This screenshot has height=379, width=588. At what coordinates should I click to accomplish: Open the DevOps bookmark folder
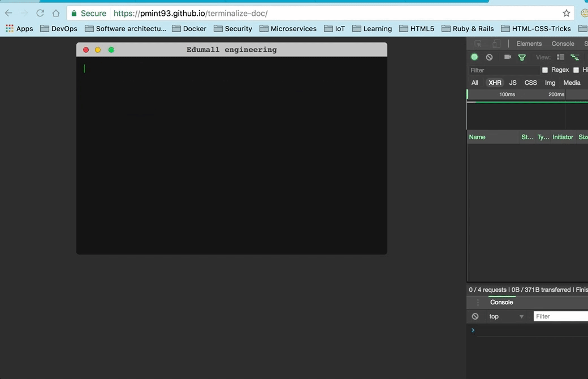(x=58, y=28)
